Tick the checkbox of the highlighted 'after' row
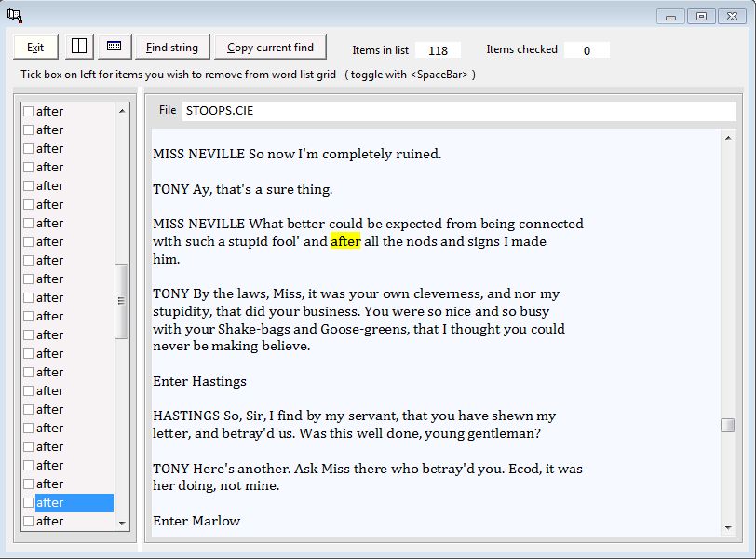The image size is (756, 559). click(x=29, y=502)
